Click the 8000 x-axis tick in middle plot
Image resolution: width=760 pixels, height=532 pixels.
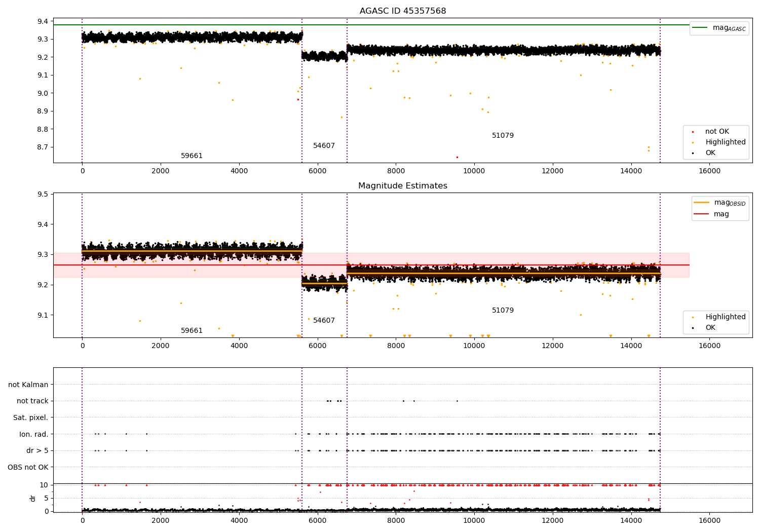click(396, 346)
